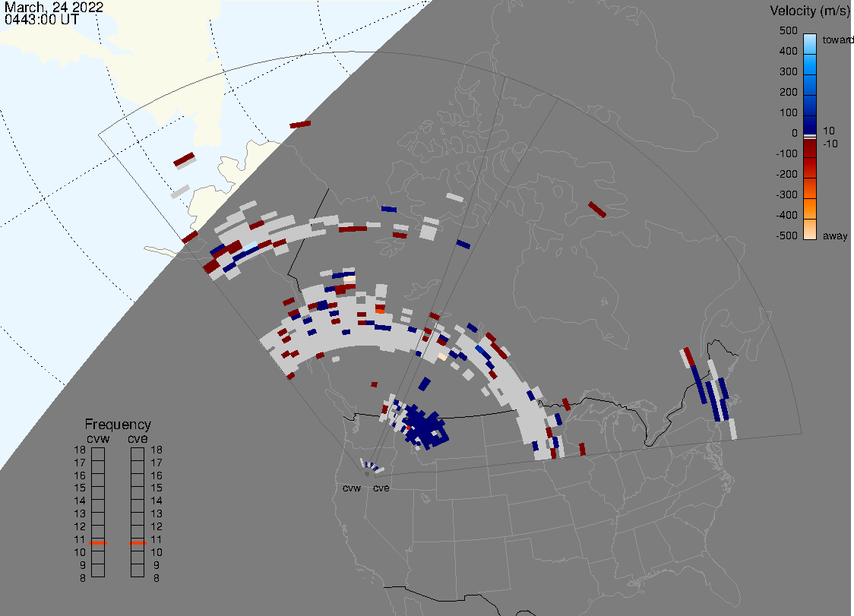
Task: Click the bottom cell of the cve frequency bar
Action: pyautogui.click(x=138, y=570)
